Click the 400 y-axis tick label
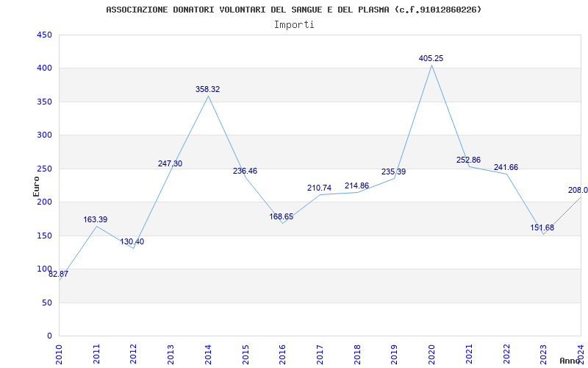 point(44,68)
